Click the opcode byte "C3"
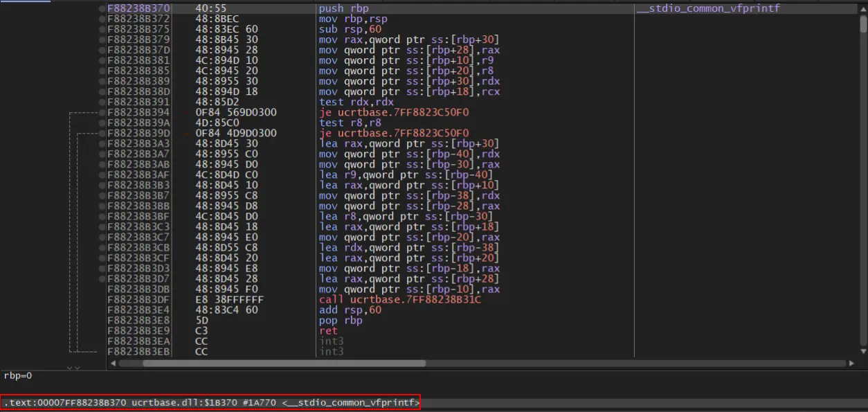Screen dimensions: 868x412 [x=201, y=330]
